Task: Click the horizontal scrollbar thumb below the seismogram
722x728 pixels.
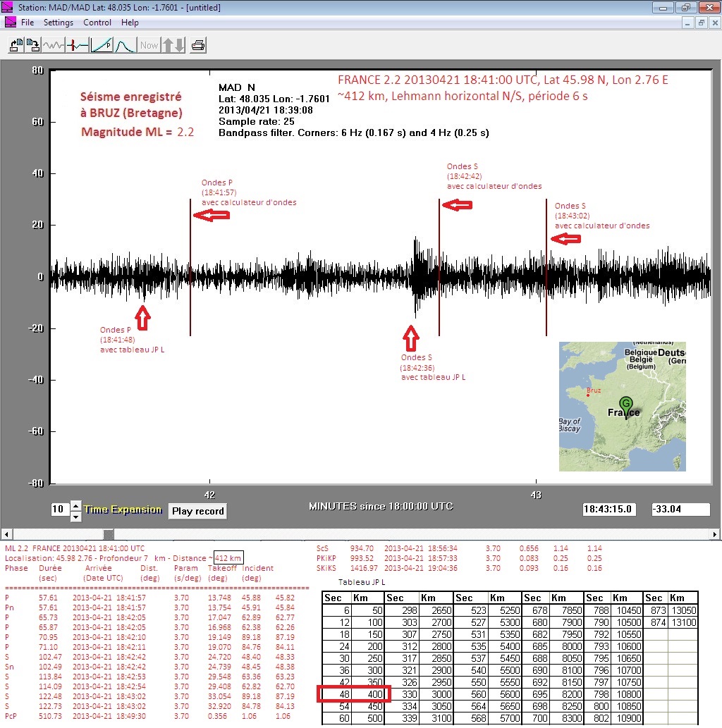Action: (108, 533)
